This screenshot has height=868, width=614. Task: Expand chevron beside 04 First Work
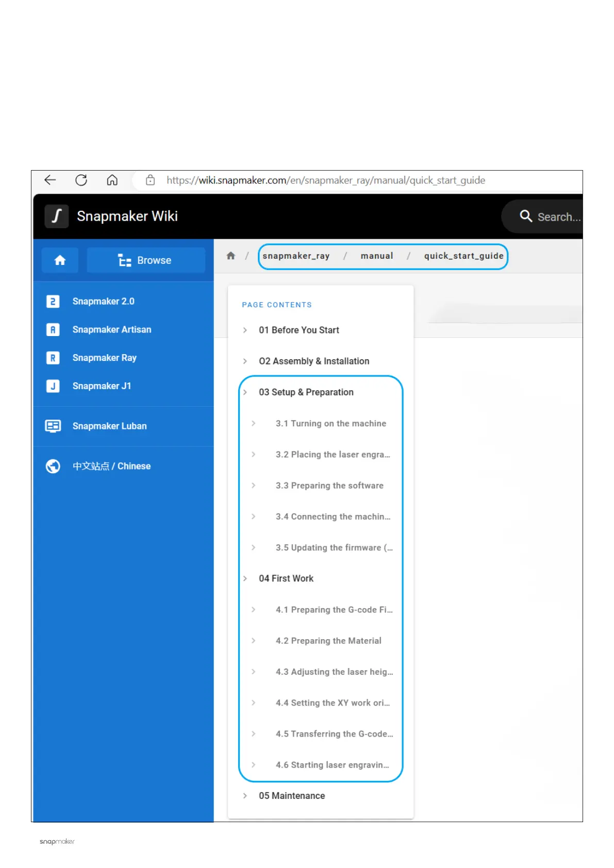pyautogui.click(x=245, y=578)
